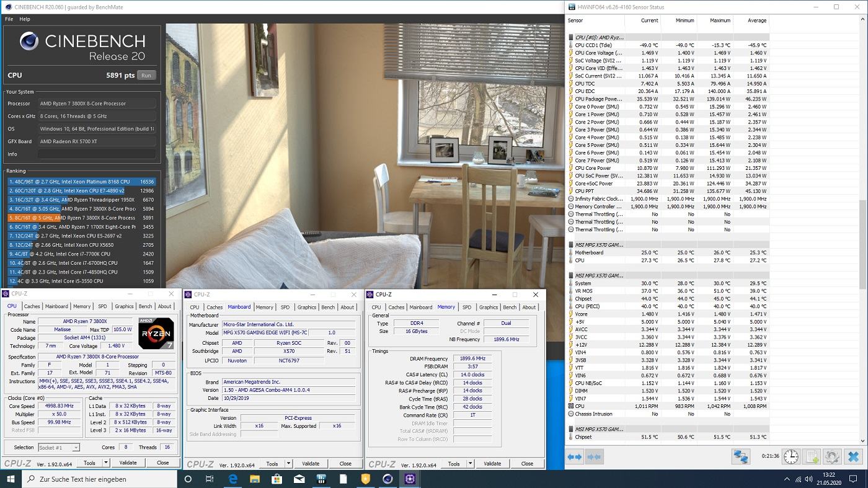This screenshot has width=868, height=488.
Task: Open the Action Center notification icon
Action: pos(852,479)
